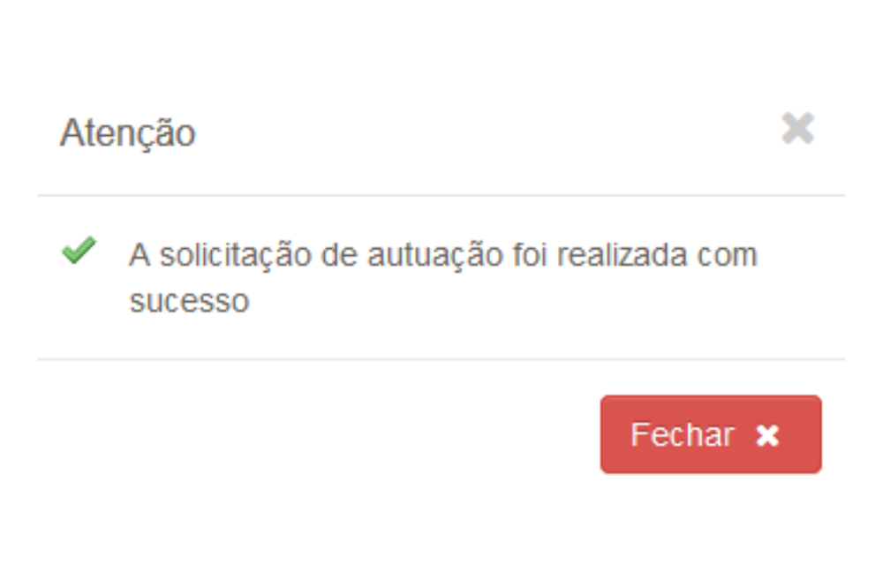
Task: Tap the green tick beside the message
Action: coord(79,251)
